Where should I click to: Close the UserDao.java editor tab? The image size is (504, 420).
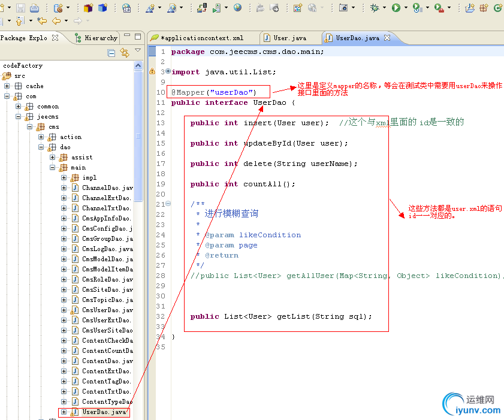pos(387,38)
